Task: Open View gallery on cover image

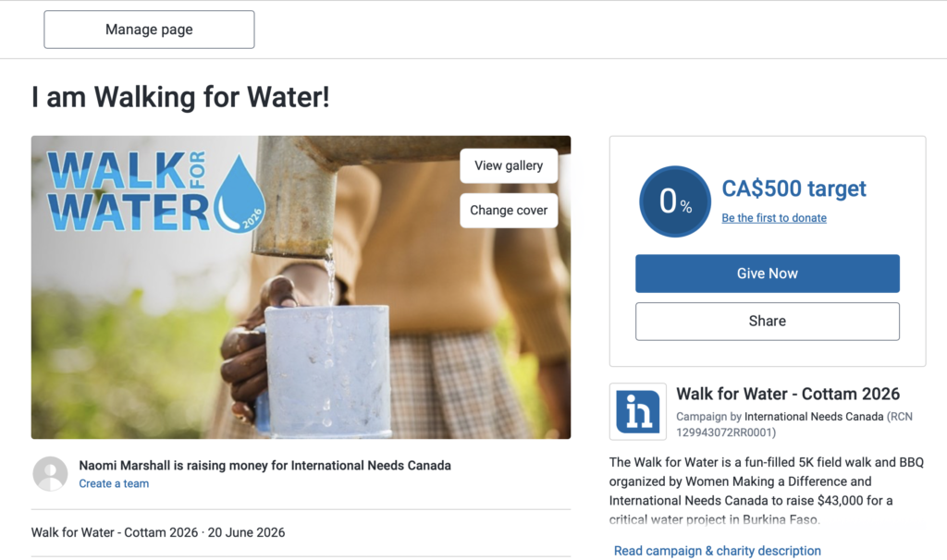Action: pyautogui.click(x=509, y=165)
